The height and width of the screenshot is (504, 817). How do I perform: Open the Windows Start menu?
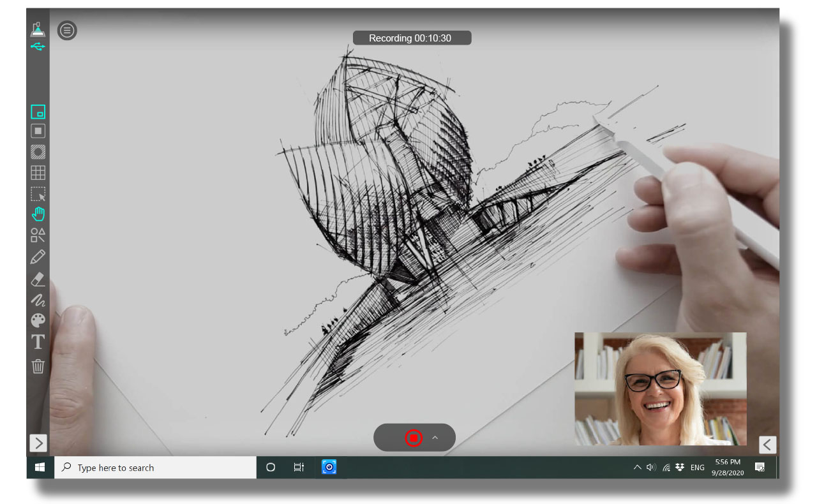click(x=40, y=468)
